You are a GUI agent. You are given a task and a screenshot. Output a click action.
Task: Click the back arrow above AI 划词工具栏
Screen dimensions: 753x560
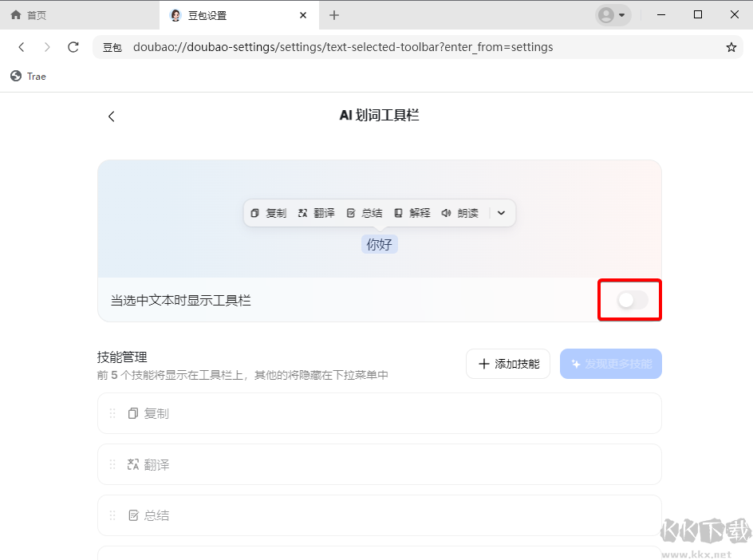pos(111,116)
